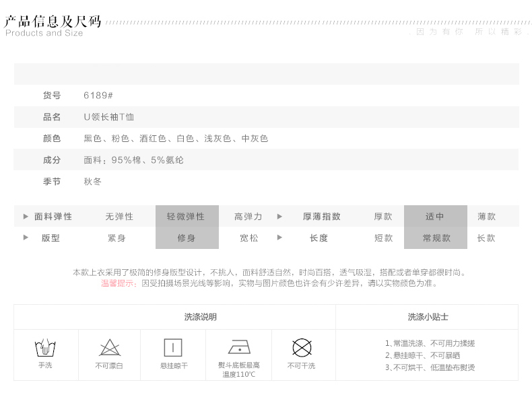This screenshot has width=532, height=397.
Task: Click the 长度 label
Action: [319, 238]
